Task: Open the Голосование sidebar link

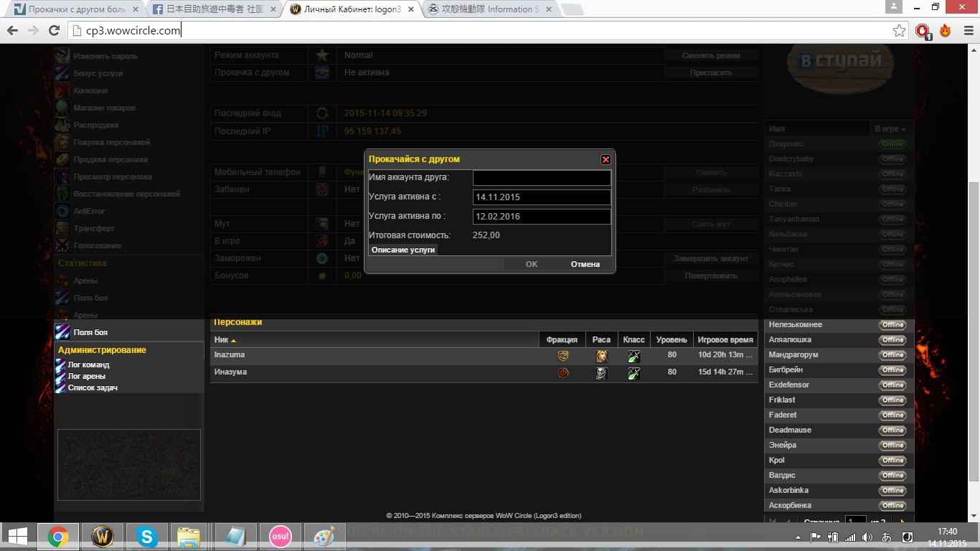Action: point(98,245)
